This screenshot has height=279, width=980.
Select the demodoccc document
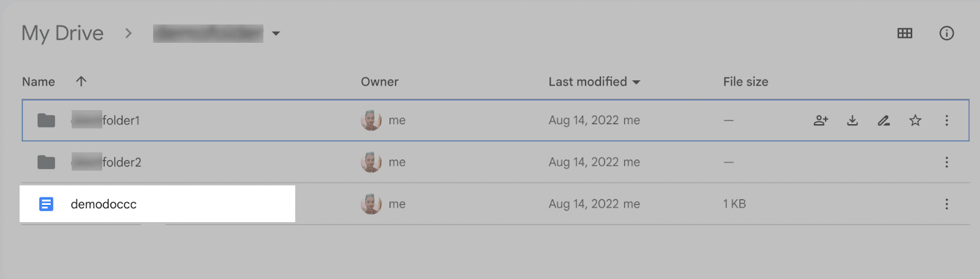104,204
